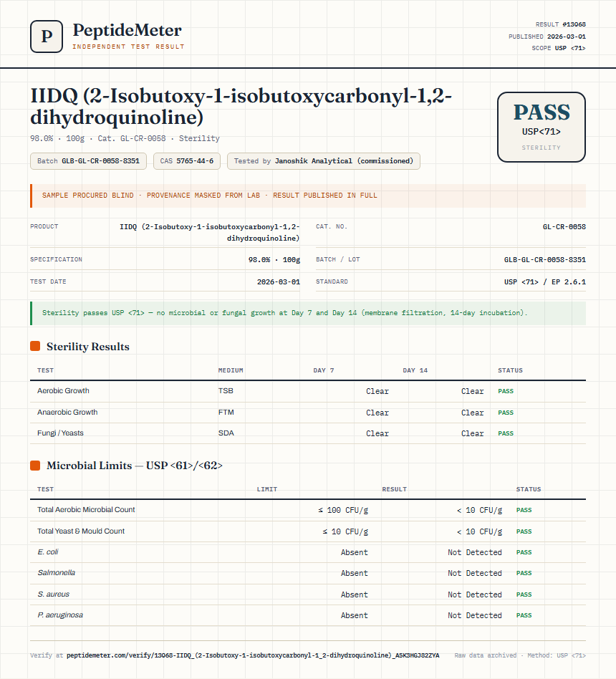
Task: Click the TSB medium cell
Action: pos(226,390)
